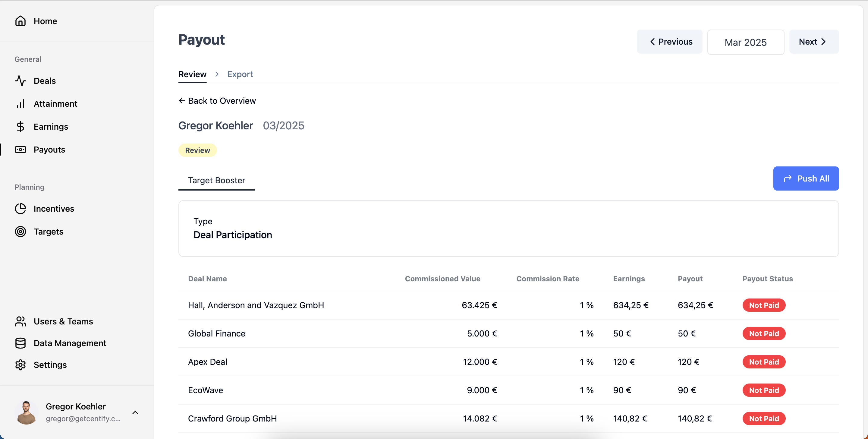Click the Back to Overview link
The height and width of the screenshot is (439, 868).
click(217, 101)
